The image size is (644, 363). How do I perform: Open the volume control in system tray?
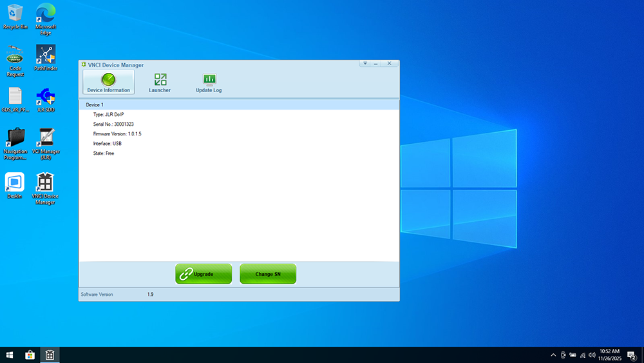(x=592, y=355)
